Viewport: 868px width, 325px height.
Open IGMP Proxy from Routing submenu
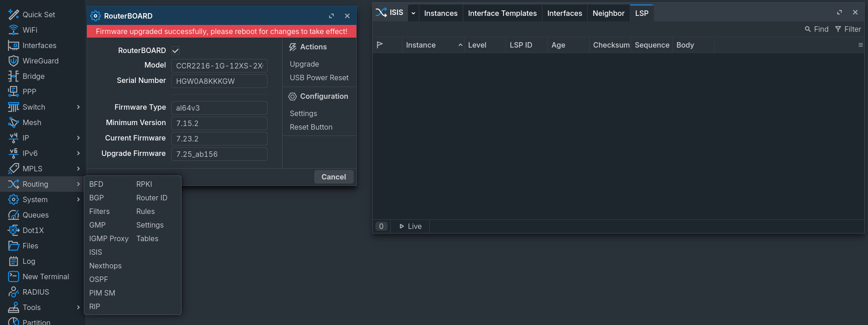pos(109,238)
